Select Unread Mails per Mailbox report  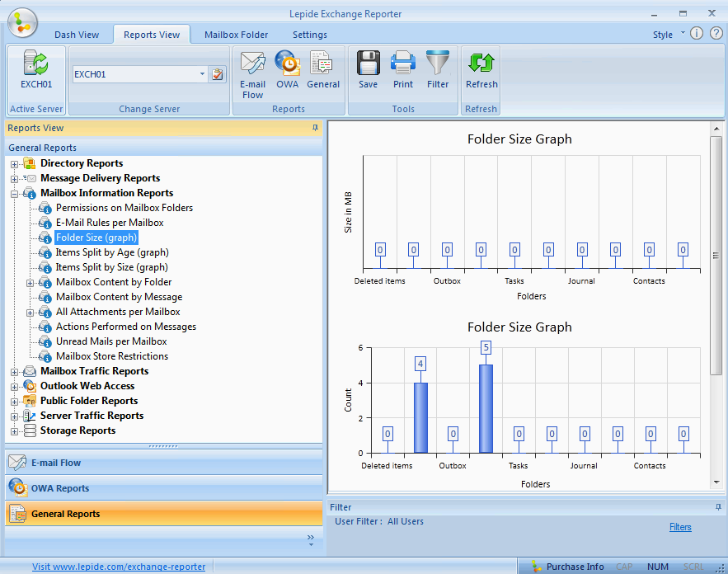111,341
